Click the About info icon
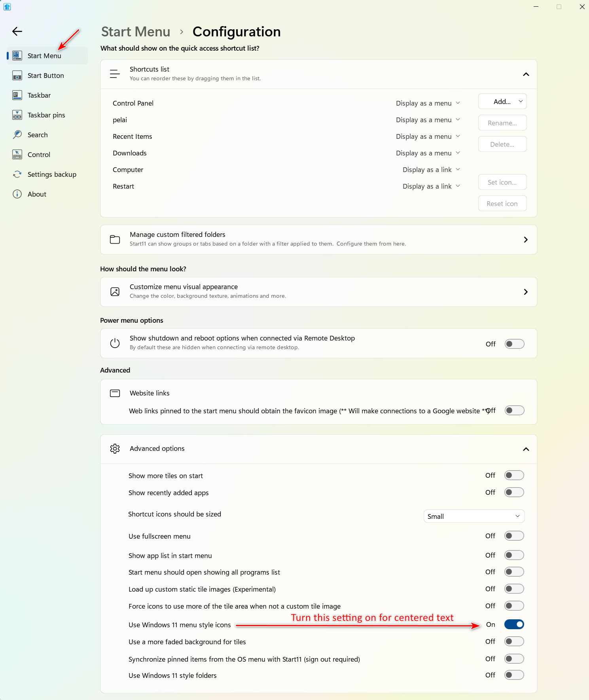The height and width of the screenshot is (700, 589). click(17, 194)
